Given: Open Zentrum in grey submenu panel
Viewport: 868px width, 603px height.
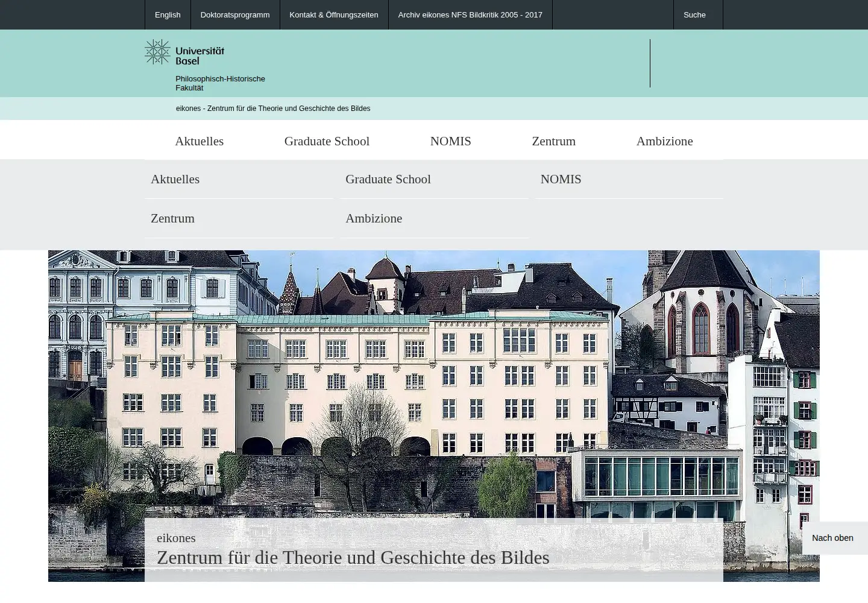Looking at the screenshot, I should 239,218.
